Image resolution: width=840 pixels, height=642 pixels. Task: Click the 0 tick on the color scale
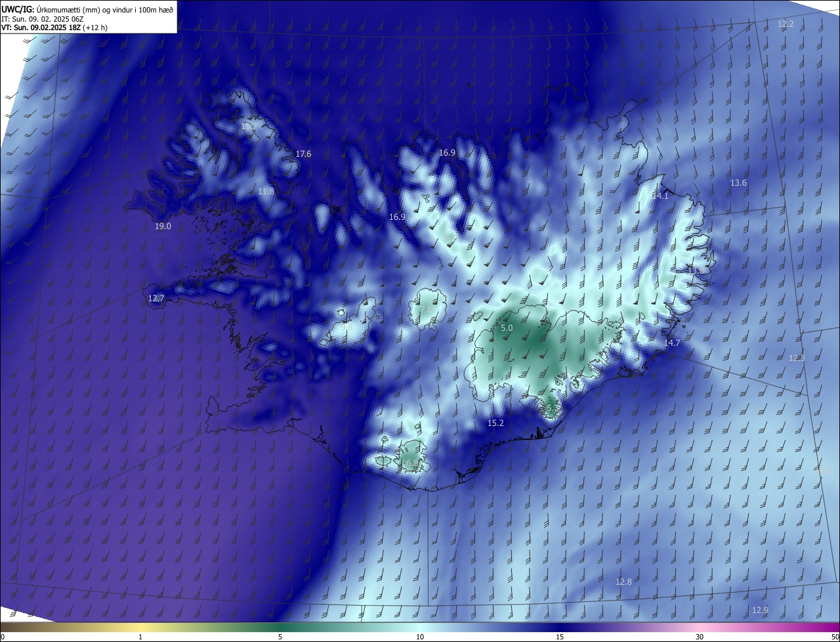pos(3,637)
